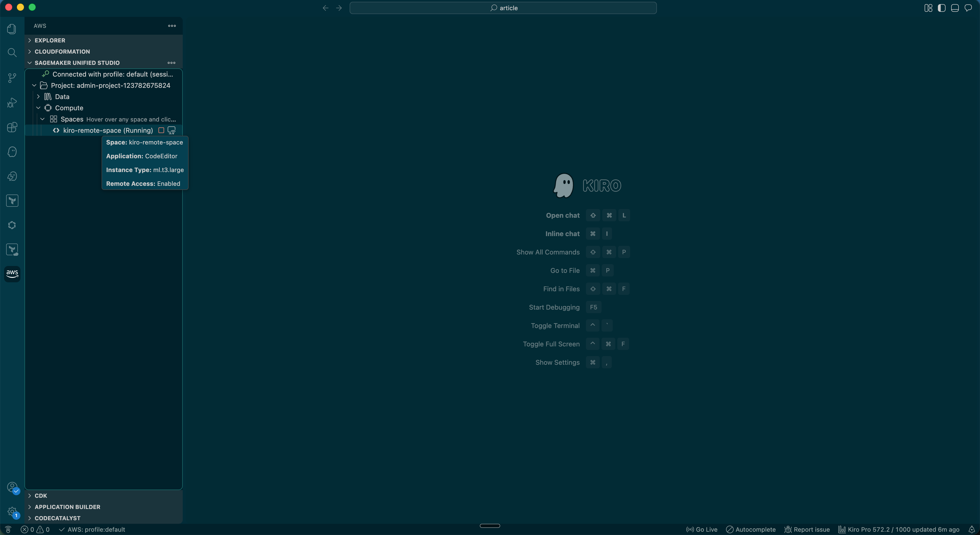Open the remote window indicator in status bar
Viewport: 980px width, 535px height.
(8, 529)
